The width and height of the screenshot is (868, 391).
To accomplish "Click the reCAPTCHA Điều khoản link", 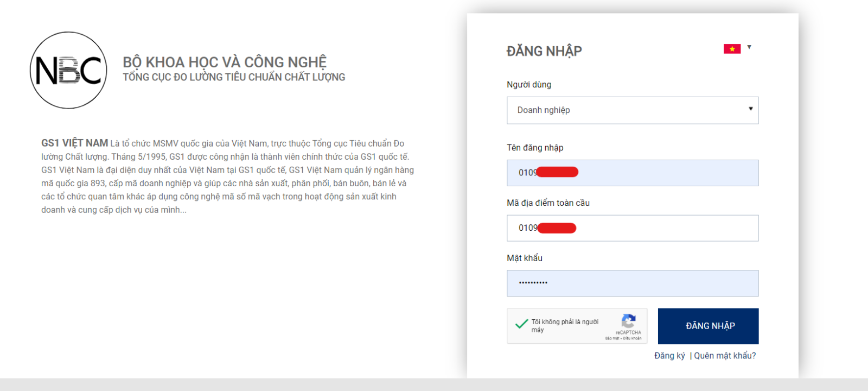I will pos(632,338).
